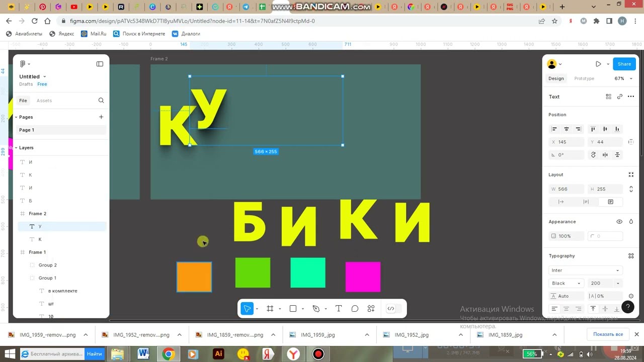Open Frame tool options arrow
This screenshot has height=362, width=644.
click(280, 309)
